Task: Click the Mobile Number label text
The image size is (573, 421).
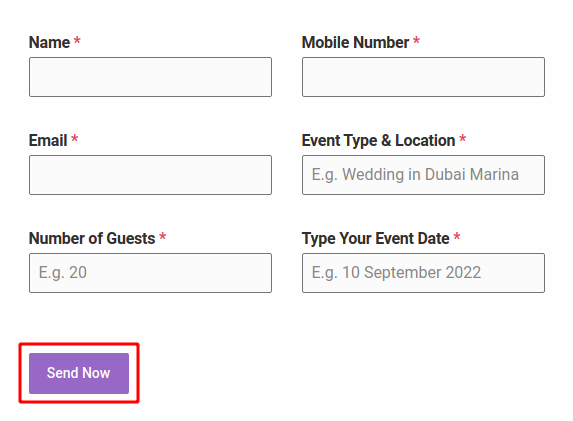Action: [355, 42]
